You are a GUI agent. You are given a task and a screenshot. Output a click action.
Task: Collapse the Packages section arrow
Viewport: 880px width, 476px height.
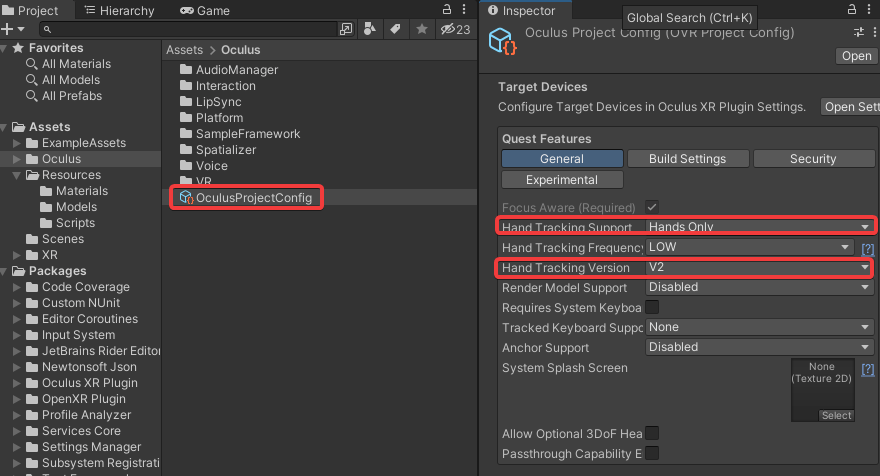click(x=4, y=271)
